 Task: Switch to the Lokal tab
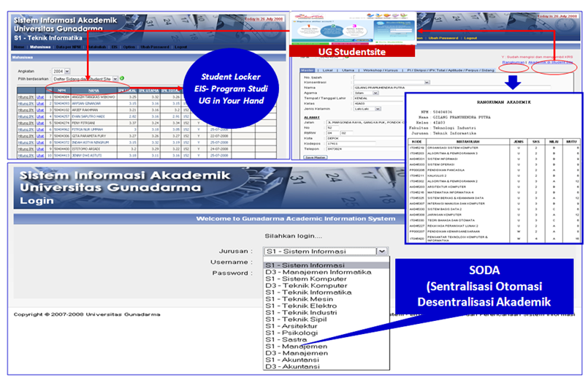[328, 70]
